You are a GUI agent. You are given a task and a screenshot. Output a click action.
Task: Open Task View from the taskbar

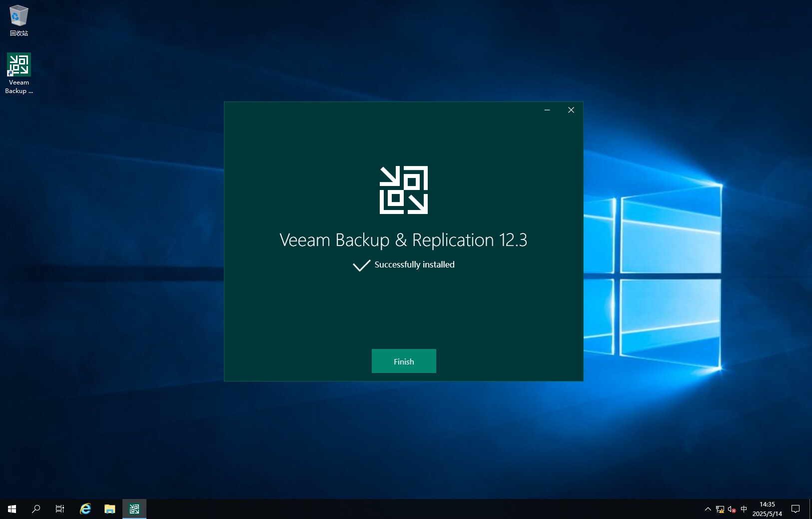pos(60,509)
